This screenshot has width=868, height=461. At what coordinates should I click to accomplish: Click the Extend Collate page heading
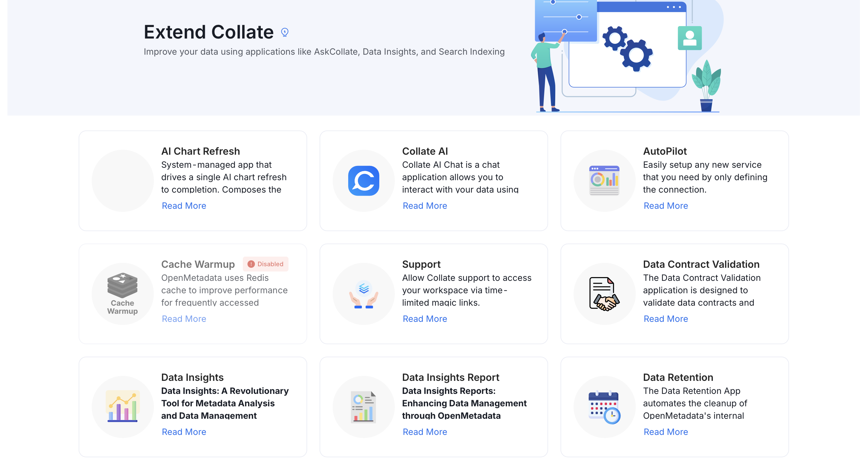click(209, 32)
